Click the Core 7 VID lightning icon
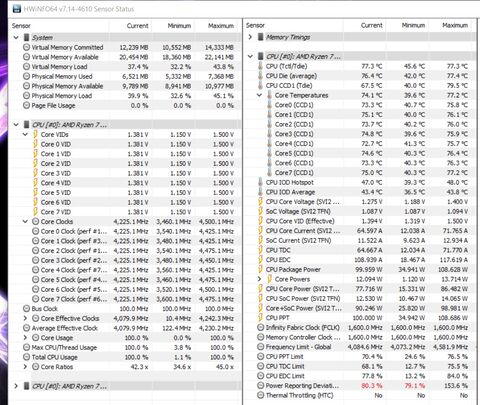 pyautogui.click(x=35, y=212)
